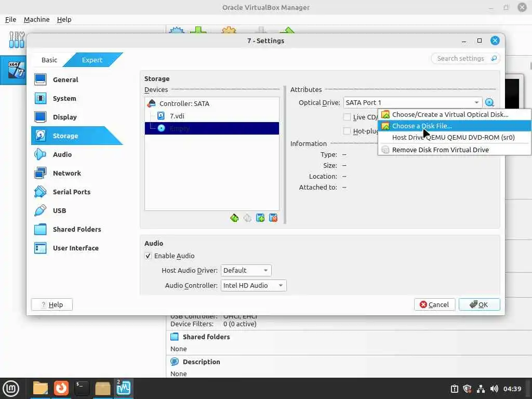Viewport: 532px width, 399px height.
Task: Click the VirtualBox taskbar icon
Action: pyautogui.click(x=123, y=388)
